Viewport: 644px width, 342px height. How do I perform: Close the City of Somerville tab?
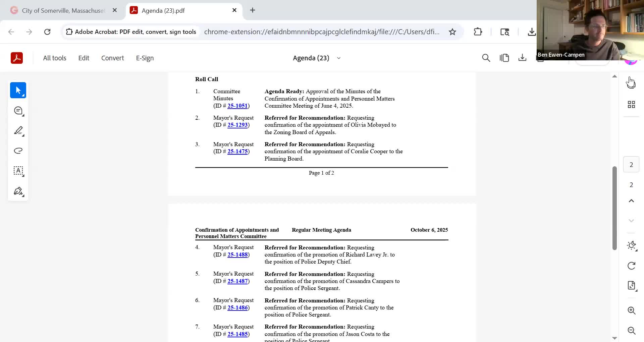point(115,10)
